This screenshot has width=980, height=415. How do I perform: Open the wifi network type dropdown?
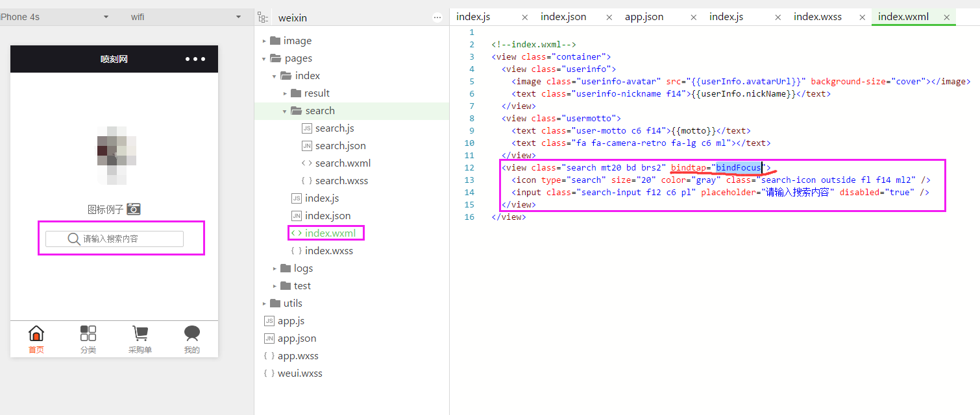pyautogui.click(x=185, y=17)
